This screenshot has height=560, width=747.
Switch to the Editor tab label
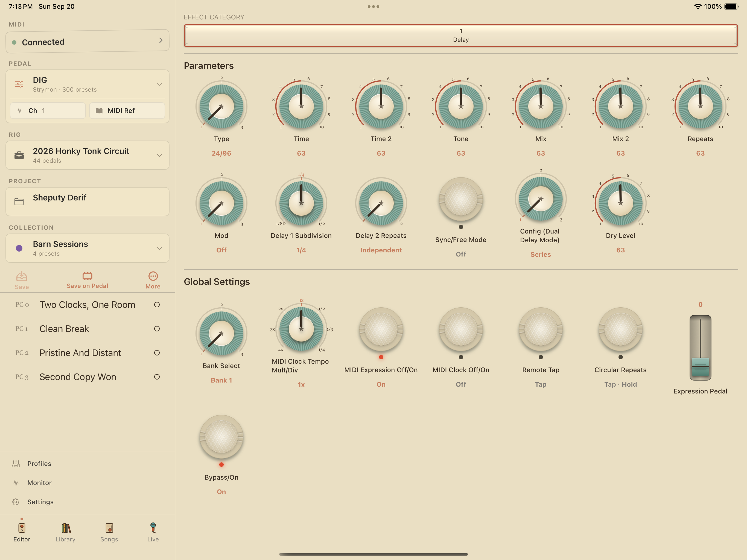tap(22, 539)
